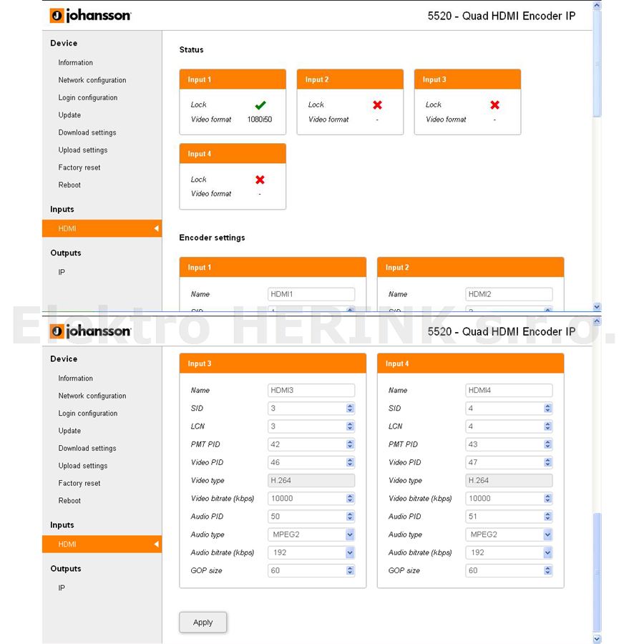Click the Input 3 SID spinner arrows
Viewport: 644px width, 644px height.
pyautogui.click(x=350, y=409)
